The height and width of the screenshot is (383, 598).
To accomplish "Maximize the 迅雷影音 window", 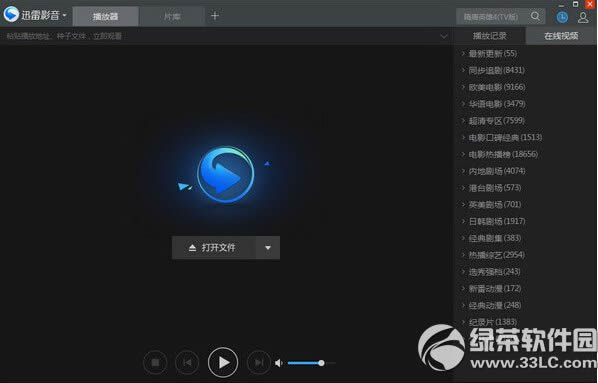I will [575, 4].
